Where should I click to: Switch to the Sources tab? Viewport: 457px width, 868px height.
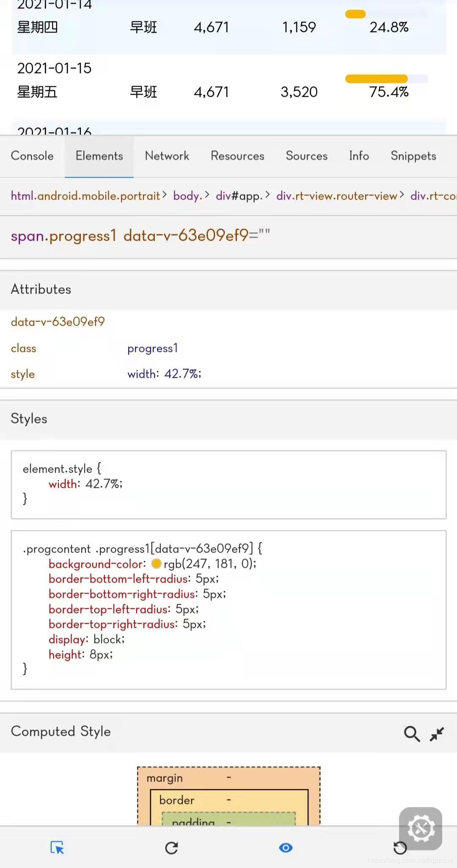pos(306,156)
